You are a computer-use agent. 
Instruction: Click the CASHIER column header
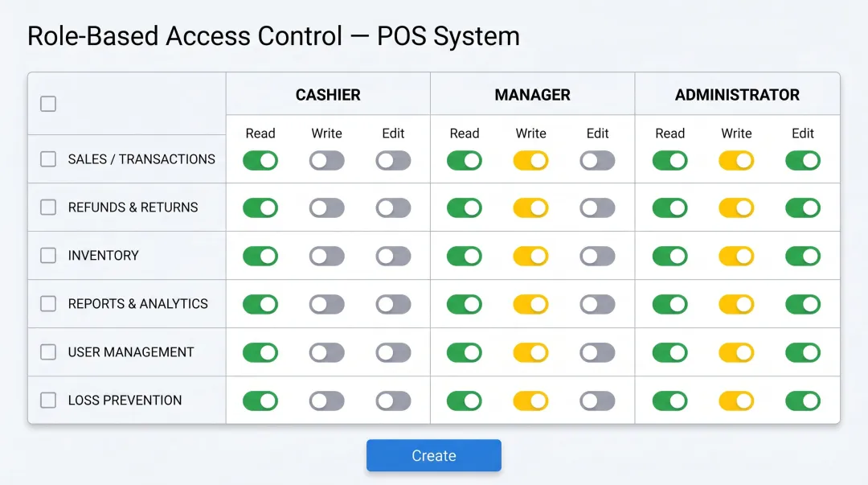pyautogui.click(x=327, y=94)
